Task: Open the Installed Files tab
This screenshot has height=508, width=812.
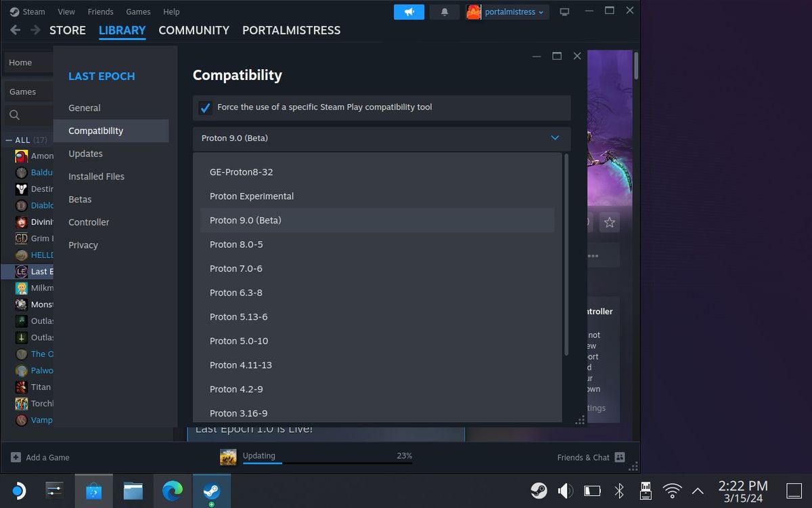Action: 111,176
